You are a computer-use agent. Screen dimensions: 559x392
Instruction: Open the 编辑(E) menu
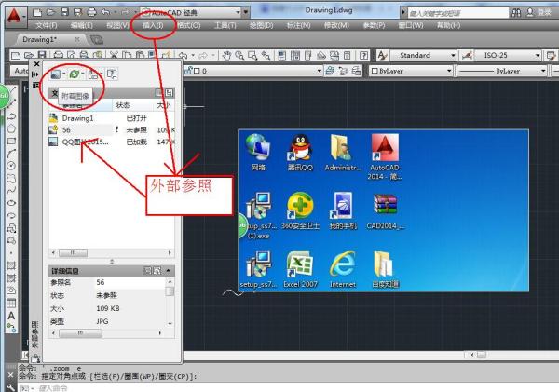coord(82,25)
